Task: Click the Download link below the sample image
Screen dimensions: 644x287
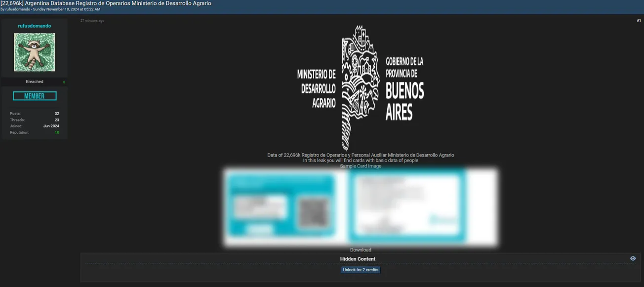Action: 360,249
